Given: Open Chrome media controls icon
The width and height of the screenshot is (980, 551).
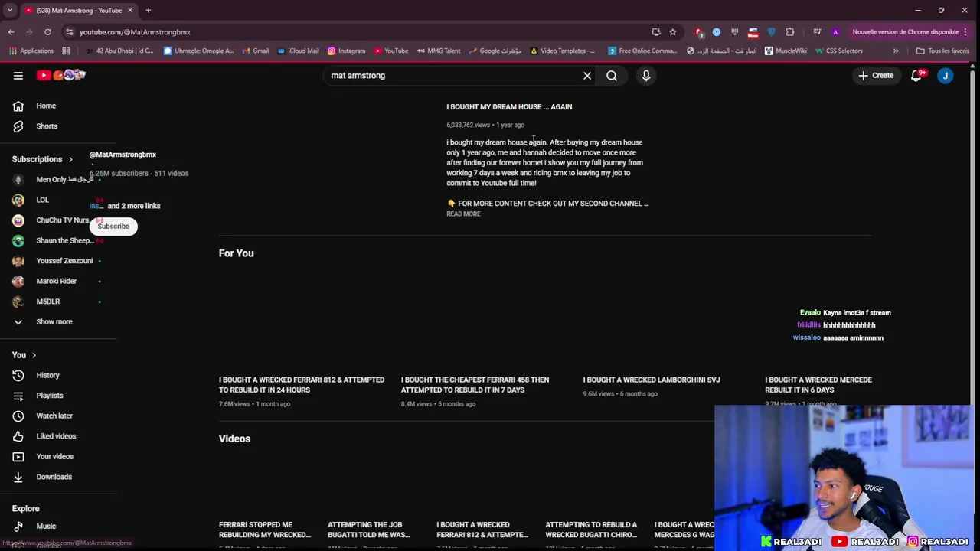Looking at the screenshot, I should click(x=817, y=32).
